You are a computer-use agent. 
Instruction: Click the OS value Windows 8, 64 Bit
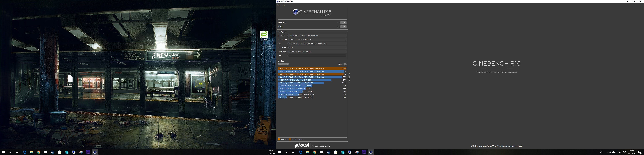pyautogui.click(x=317, y=44)
